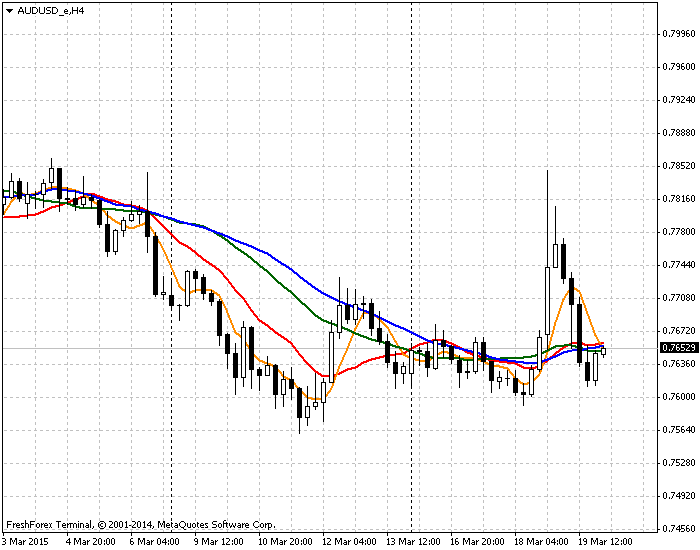Click the 18 Mar 04:00 time label

tap(542, 542)
